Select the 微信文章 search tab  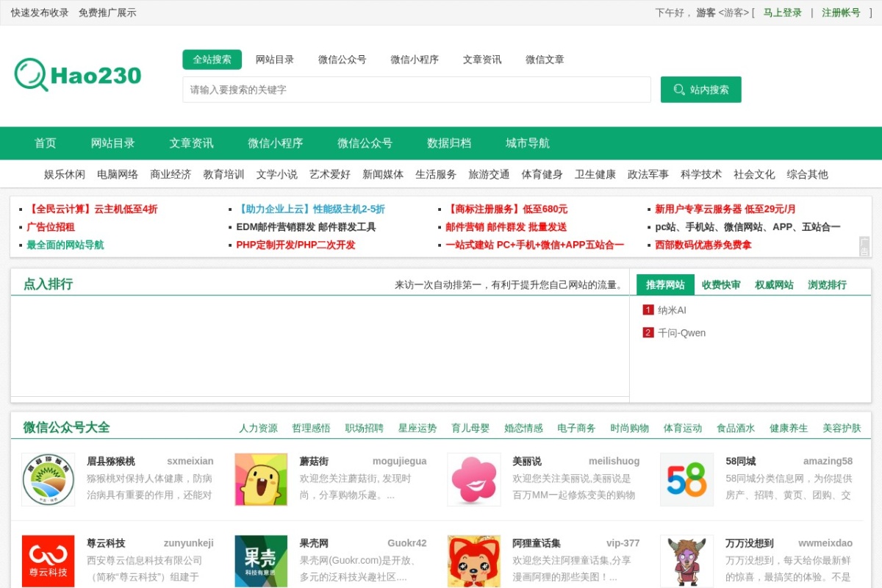(x=545, y=60)
